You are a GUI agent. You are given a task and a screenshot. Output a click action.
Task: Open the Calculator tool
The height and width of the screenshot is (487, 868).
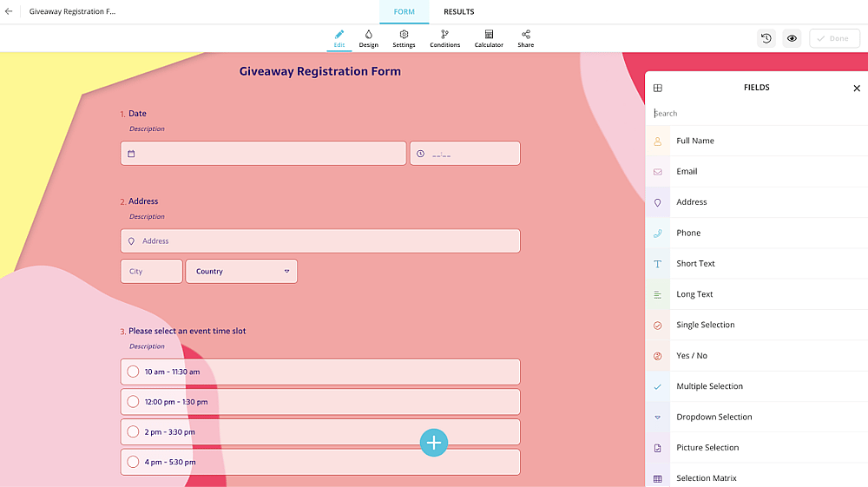pyautogui.click(x=488, y=39)
